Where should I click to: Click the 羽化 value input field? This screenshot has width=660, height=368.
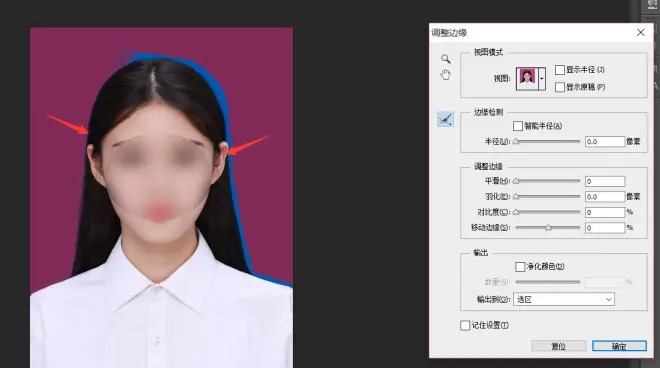[605, 197]
